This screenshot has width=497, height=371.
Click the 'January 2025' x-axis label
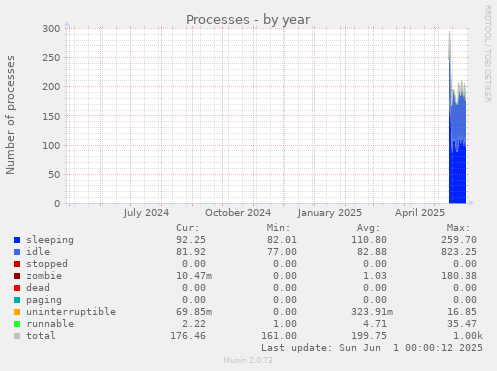pos(330,213)
